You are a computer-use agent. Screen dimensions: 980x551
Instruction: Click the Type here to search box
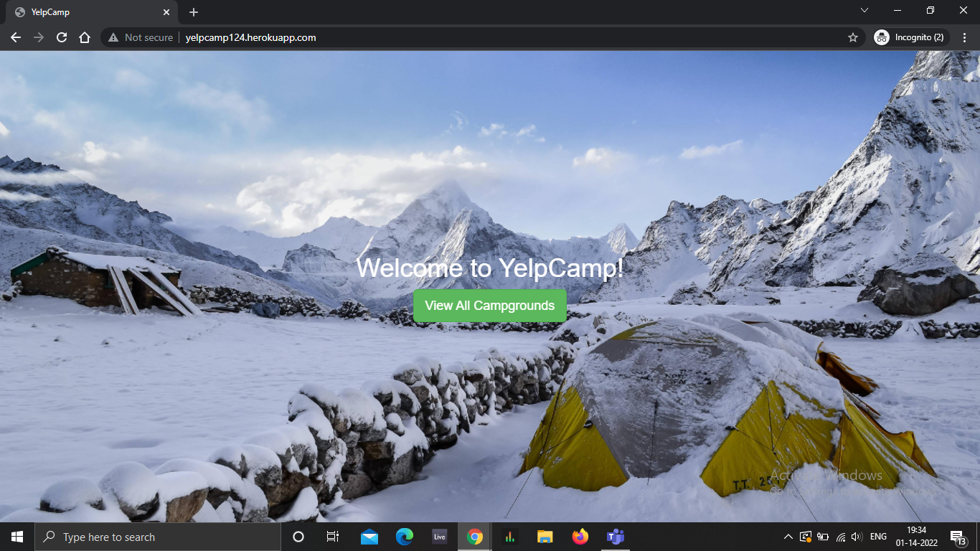158,537
